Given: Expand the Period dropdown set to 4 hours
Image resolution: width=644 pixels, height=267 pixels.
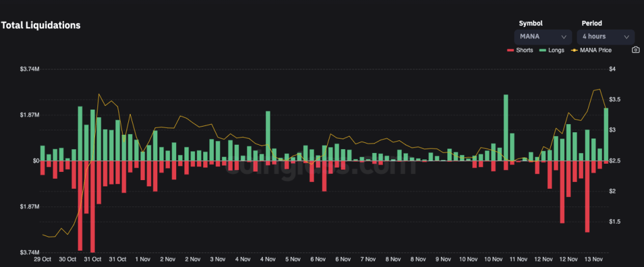Looking at the screenshot, I should [x=605, y=37].
